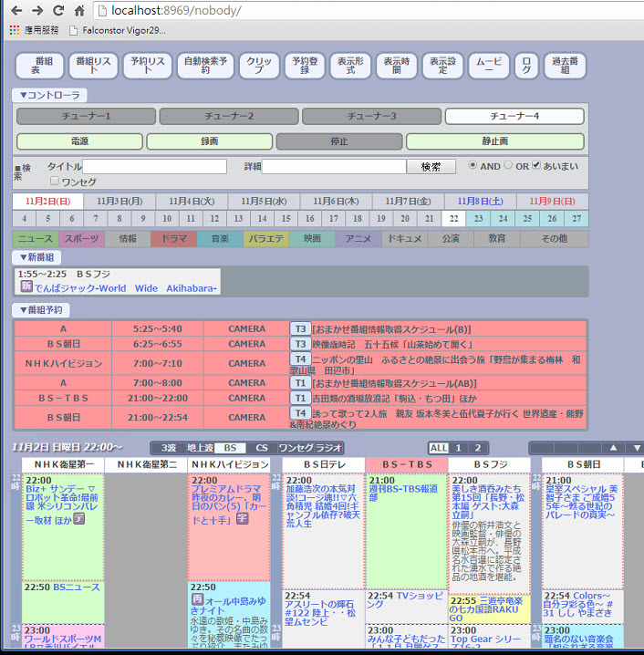
Task: Toggle the 電源 power button
Action: coord(79,141)
